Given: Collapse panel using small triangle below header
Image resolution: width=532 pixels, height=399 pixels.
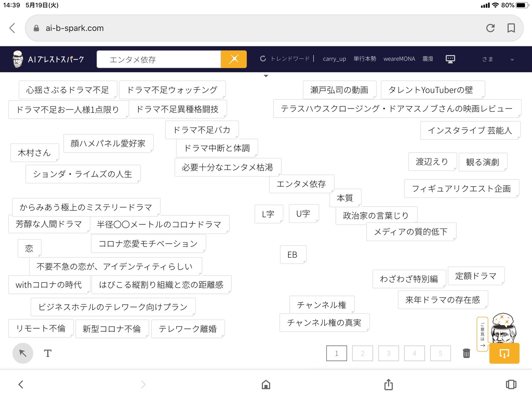Looking at the screenshot, I should pos(266,76).
